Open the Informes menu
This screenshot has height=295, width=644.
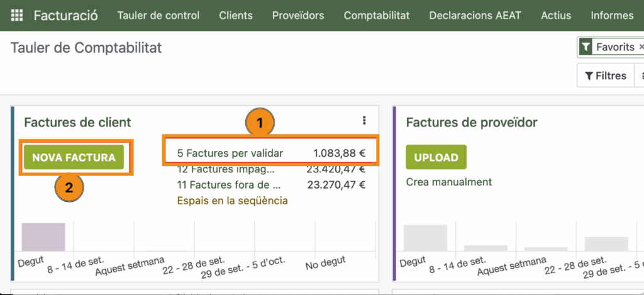[612, 15]
